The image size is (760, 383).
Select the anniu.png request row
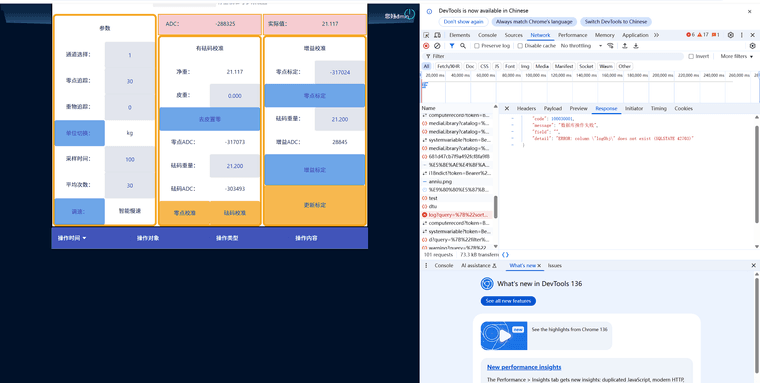click(x=457, y=181)
